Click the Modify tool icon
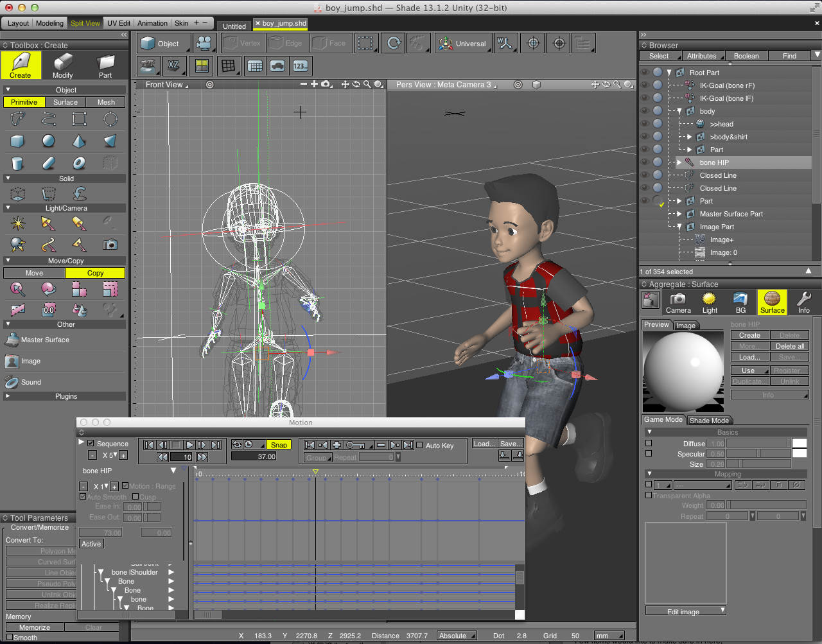Viewport: 822px width, 644px height. pyautogui.click(x=62, y=65)
